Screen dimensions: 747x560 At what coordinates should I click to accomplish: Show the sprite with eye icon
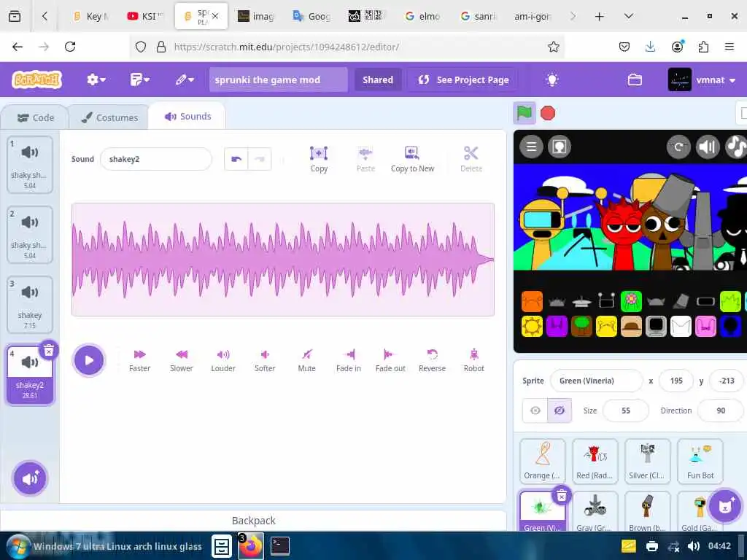[x=535, y=411]
